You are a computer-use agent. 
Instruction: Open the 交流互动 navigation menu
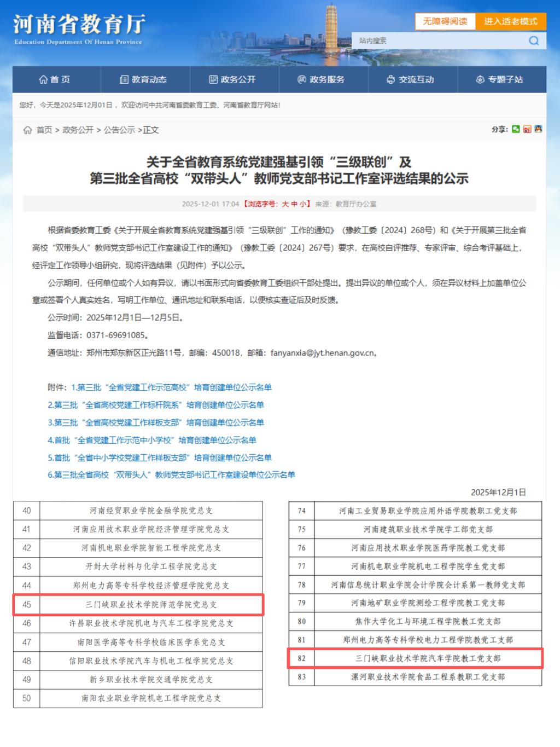tap(411, 80)
